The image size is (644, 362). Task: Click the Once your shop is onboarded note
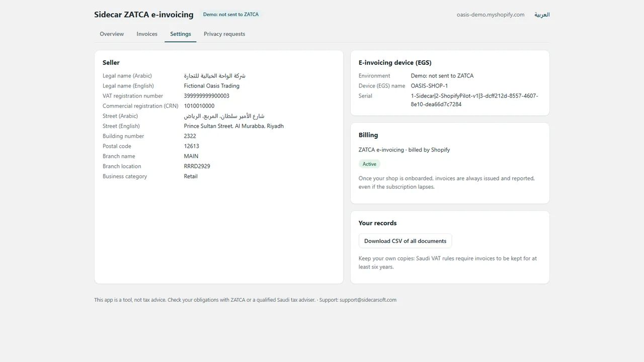point(447,183)
